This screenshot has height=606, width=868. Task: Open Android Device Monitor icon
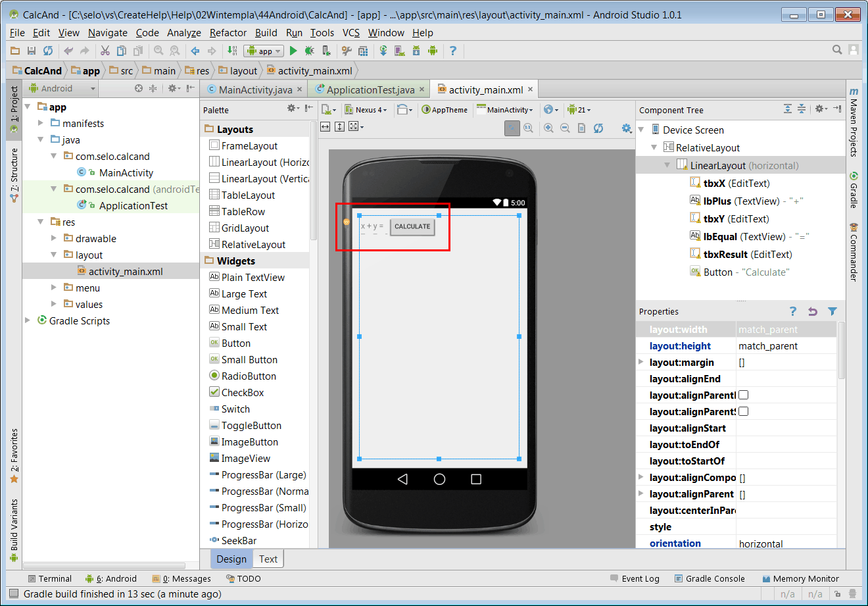pyautogui.click(x=432, y=51)
